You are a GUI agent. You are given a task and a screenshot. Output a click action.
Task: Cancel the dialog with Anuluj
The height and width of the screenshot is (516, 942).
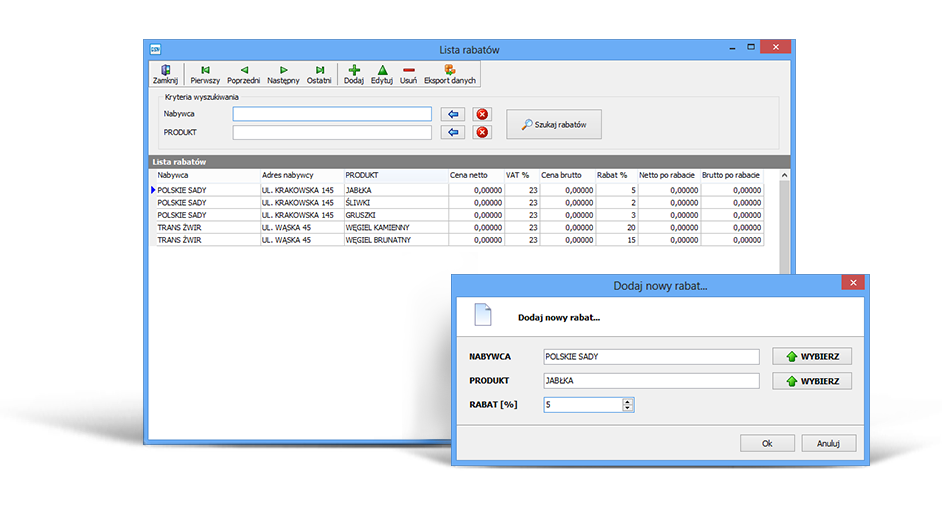828,443
